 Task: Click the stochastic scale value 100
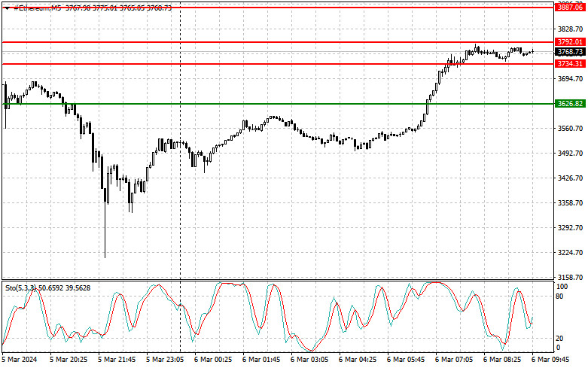[562, 287]
